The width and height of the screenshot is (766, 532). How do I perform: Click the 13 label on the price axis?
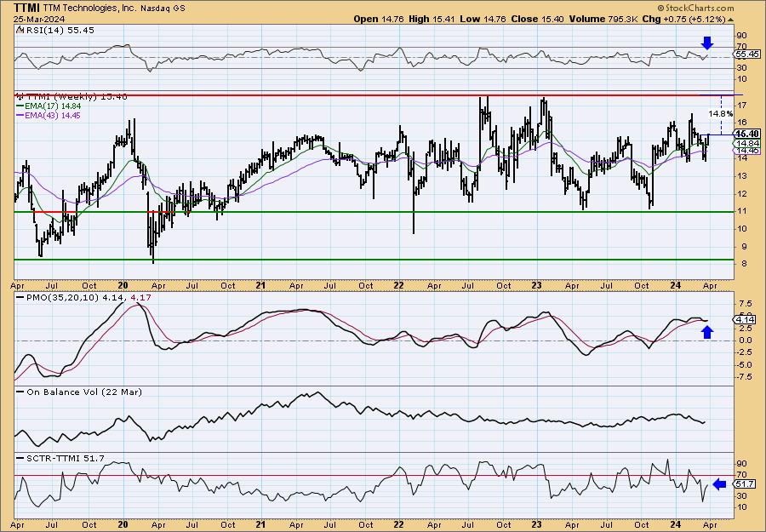click(741, 176)
